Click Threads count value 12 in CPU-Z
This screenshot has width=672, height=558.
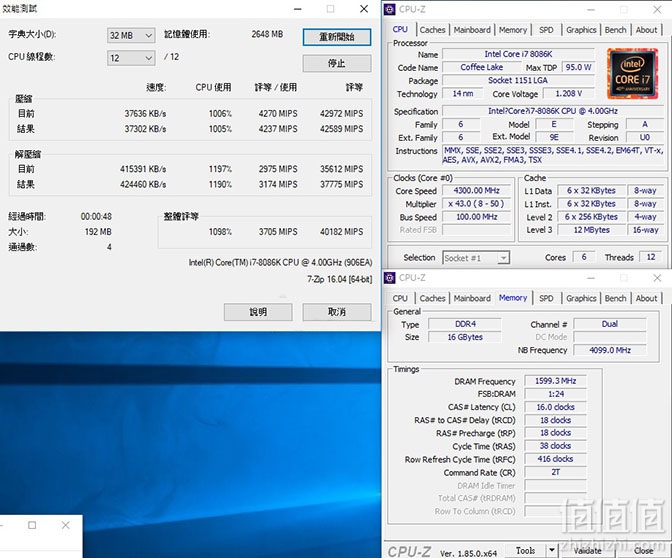651,257
